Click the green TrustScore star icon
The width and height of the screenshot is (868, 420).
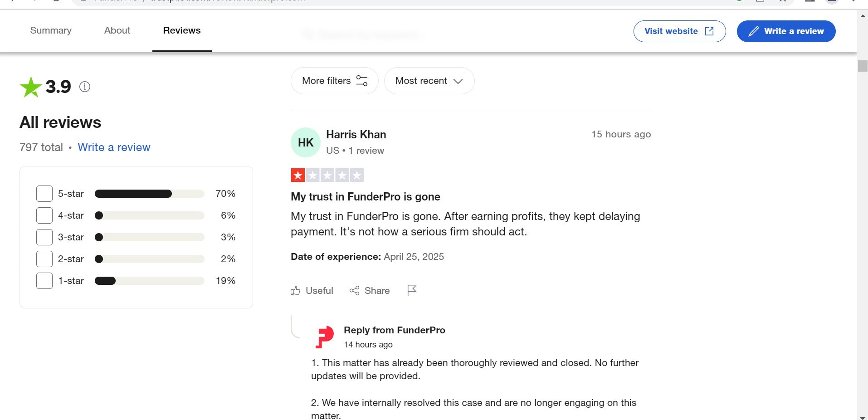pyautogui.click(x=31, y=87)
